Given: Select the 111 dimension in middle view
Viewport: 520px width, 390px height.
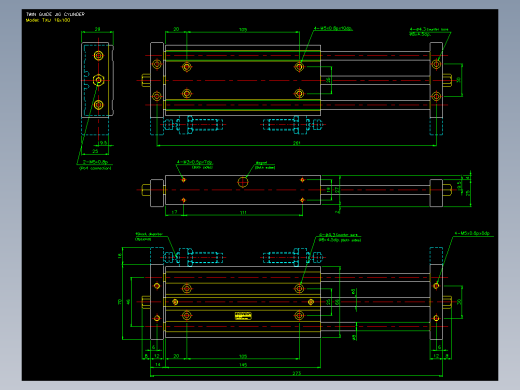Looking at the screenshot, I should 243,212.
